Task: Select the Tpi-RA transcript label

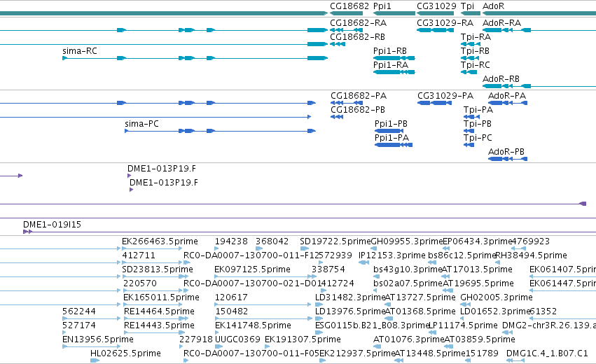Action: 476,37
